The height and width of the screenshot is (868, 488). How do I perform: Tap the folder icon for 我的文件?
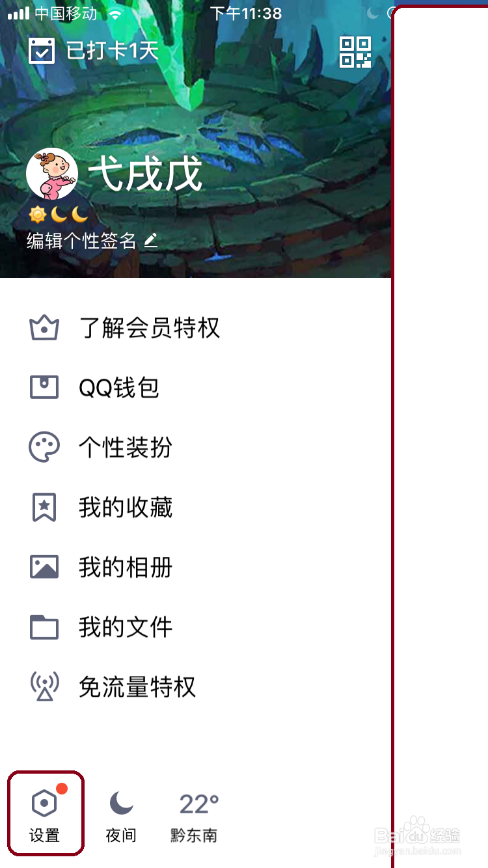[x=44, y=627]
